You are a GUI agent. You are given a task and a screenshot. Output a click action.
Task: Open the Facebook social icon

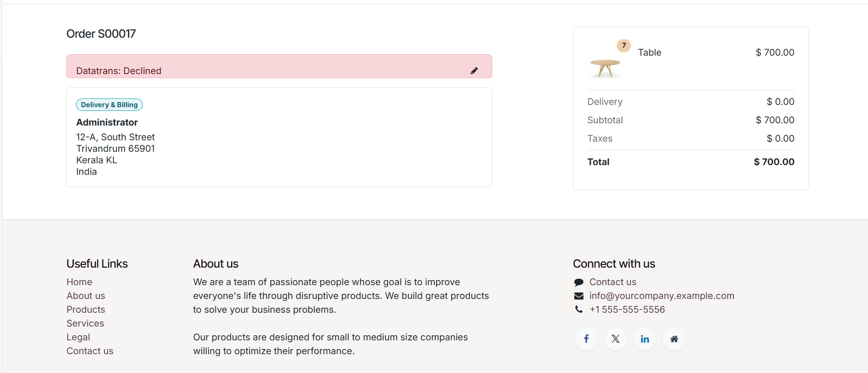click(586, 339)
